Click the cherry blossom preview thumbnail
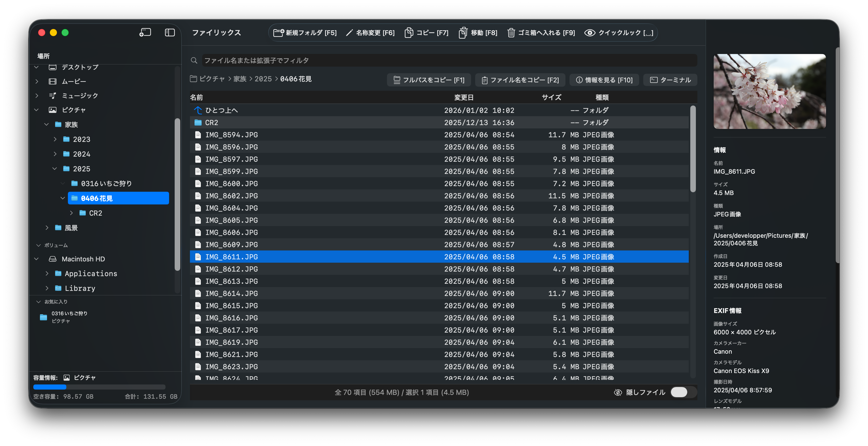The width and height of the screenshot is (868, 446). tap(769, 91)
